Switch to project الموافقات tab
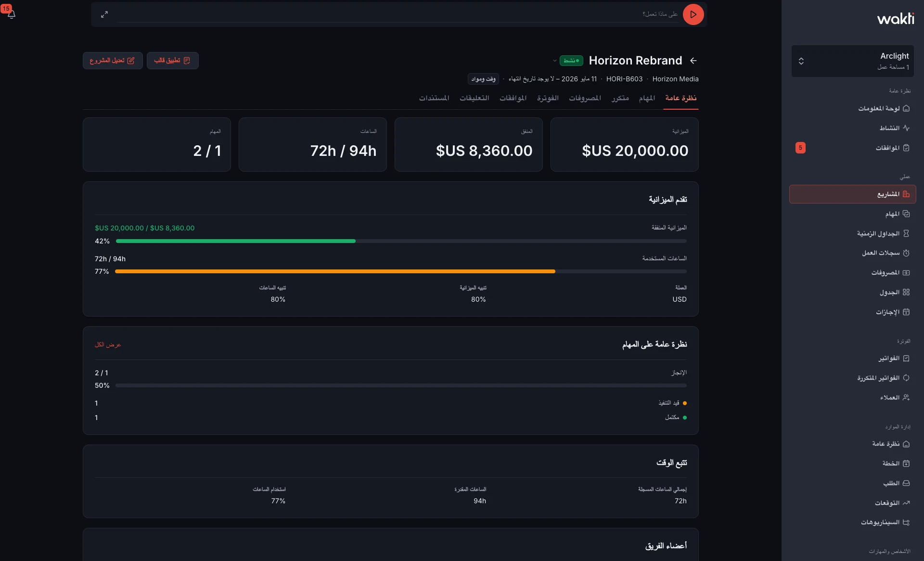Viewport: 924px width, 561px height. (513, 98)
